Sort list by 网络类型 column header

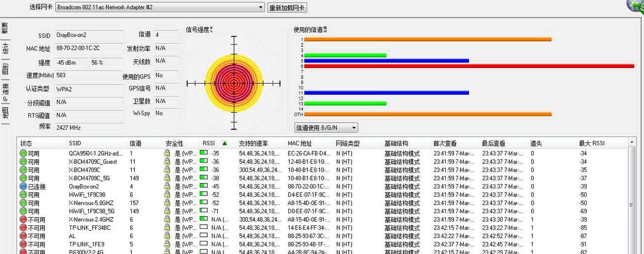click(357, 143)
